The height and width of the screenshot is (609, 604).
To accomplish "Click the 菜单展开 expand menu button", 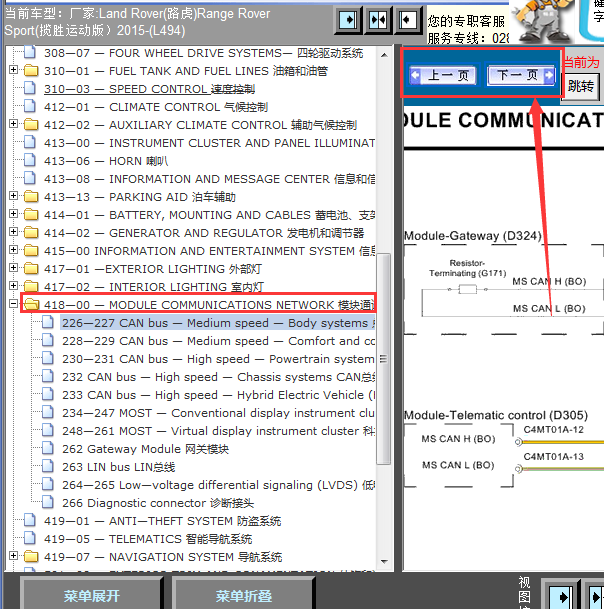I will pyautogui.click(x=92, y=596).
